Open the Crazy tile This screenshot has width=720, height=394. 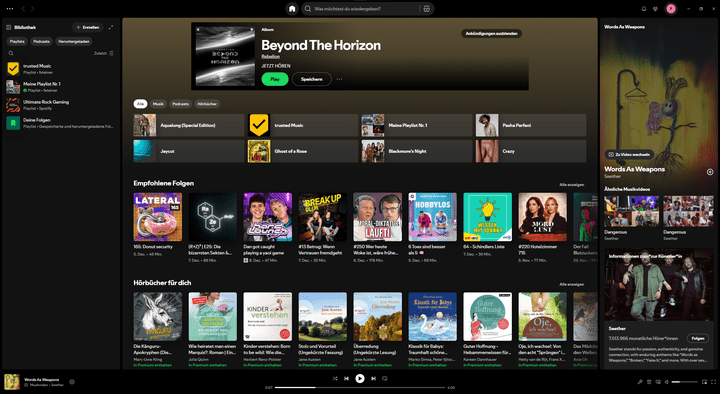(531, 151)
